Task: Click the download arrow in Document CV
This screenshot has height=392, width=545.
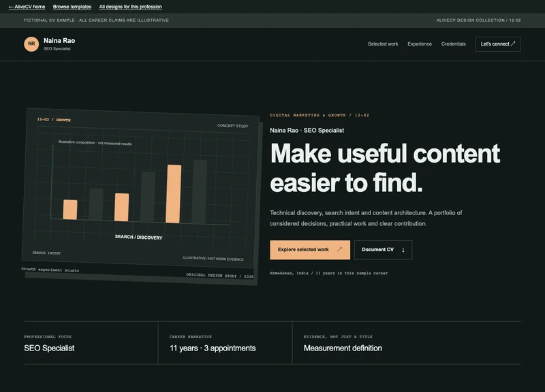Action: tap(403, 250)
